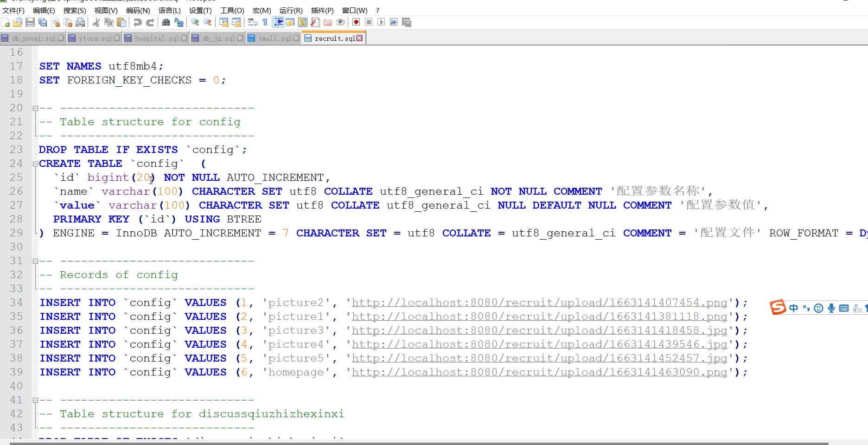Collapse the CREATE TABLE config fold block
Viewport: 868px width, 445px height.
tap(35, 164)
